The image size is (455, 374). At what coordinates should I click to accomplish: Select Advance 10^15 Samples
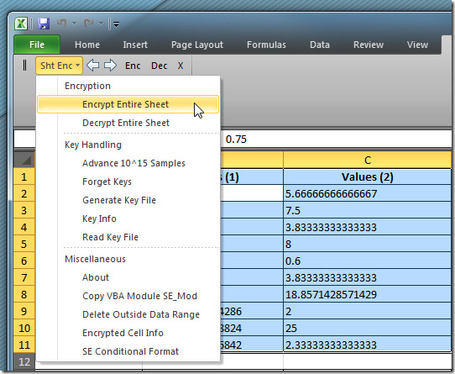(128, 163)
